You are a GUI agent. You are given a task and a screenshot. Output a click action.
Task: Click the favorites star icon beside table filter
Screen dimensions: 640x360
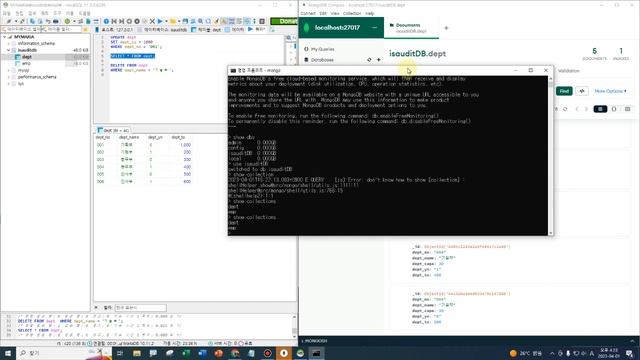click(x=85, y=29)
